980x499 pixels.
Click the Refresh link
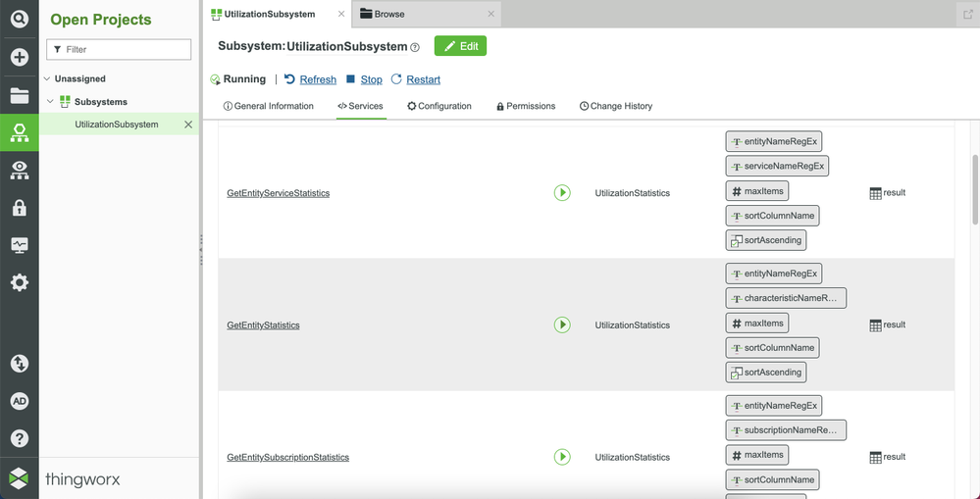[x=318, y=79]
